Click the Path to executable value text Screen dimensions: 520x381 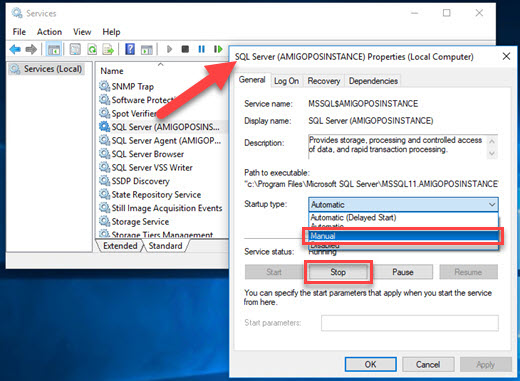371,184
